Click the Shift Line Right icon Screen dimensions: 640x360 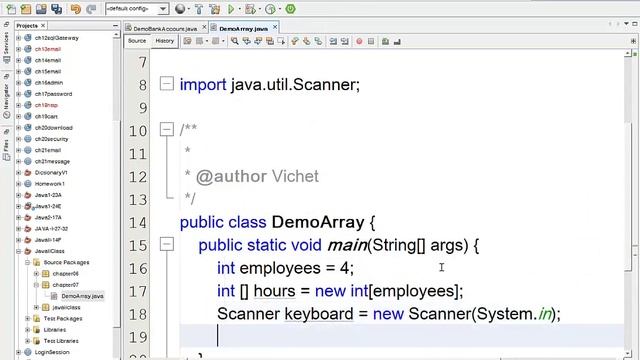(345, 41)
